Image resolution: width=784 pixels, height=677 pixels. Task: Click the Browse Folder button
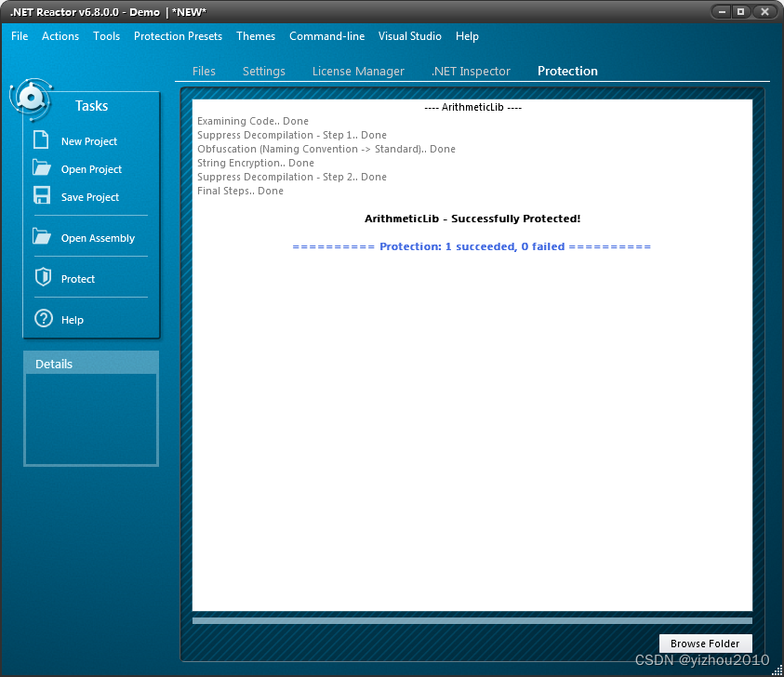pos(705,643)
